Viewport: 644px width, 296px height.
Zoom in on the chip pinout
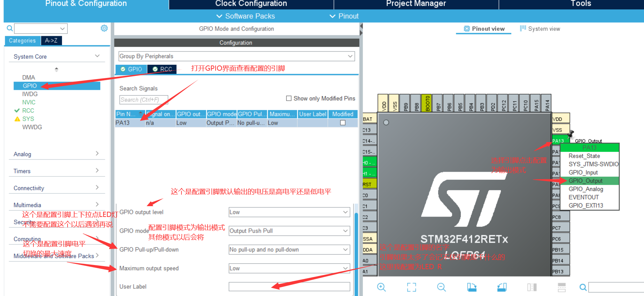(x=381, y=287)
